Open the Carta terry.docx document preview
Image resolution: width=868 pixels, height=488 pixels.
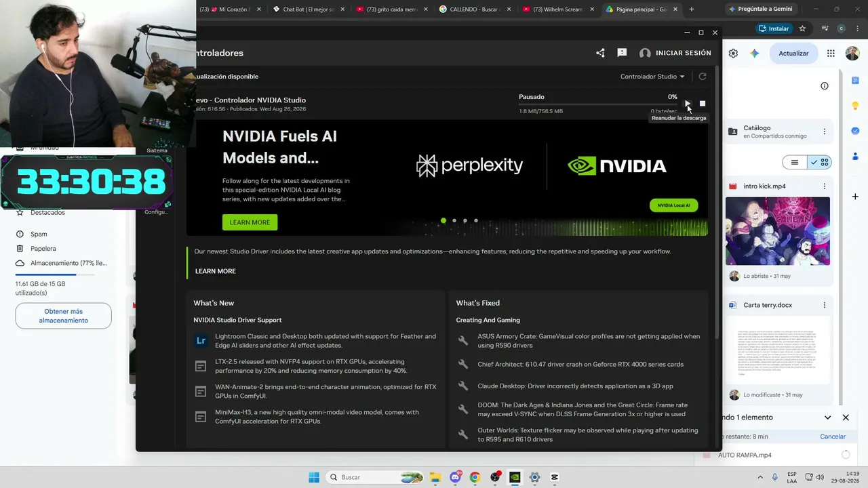tap(778, 350)
